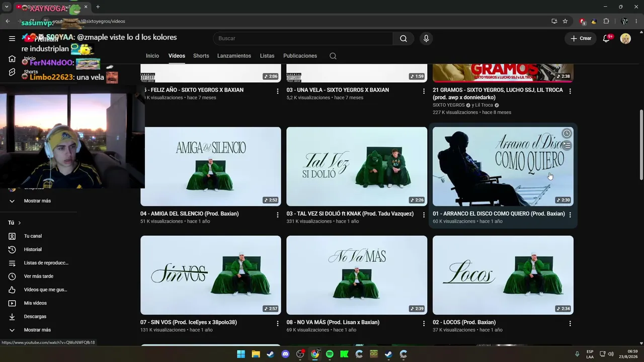Viewport: 644px width, 362px height.
Task: Expand Mostrar más above the Tú section
Action: pos(38,201)
